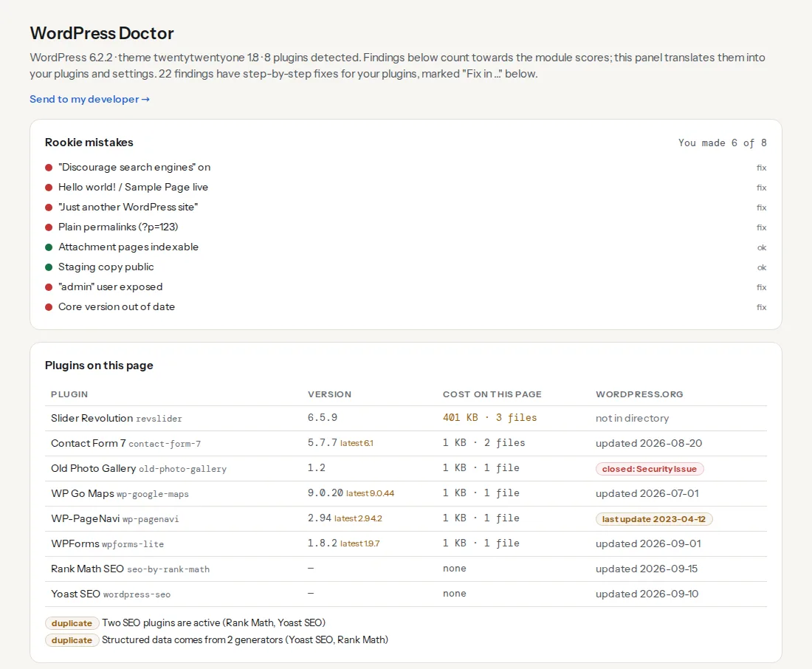The image size is (812, 669).
Task: Click fix for Hello world! / Sample Page live
Action: (x=761, y=188)
